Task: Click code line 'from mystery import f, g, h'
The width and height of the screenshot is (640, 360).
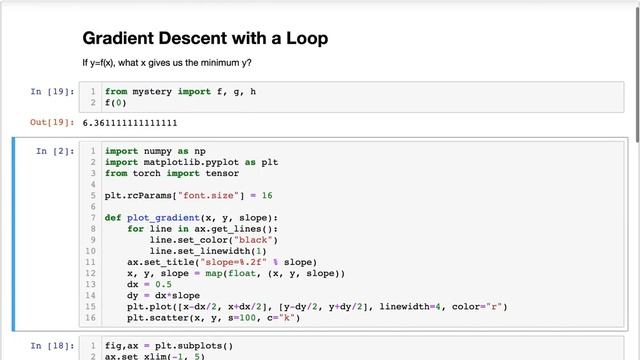Action: pos(180,91)
